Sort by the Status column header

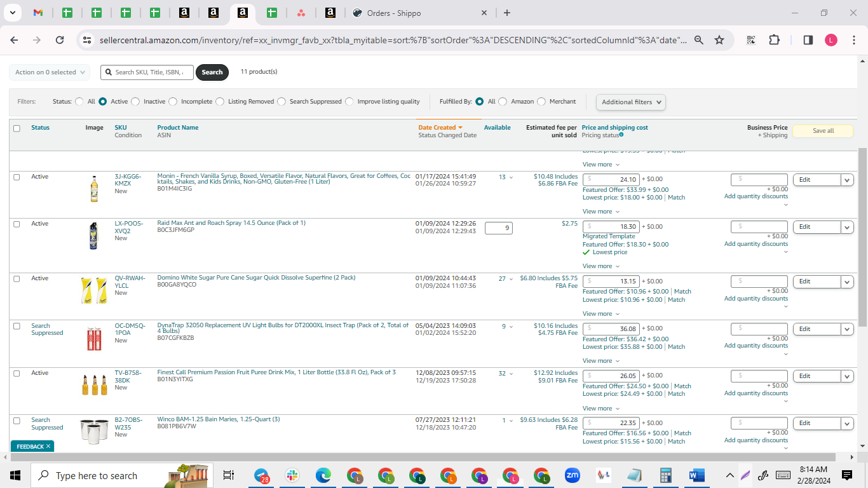pyautogui.click(x=40, y=128)
